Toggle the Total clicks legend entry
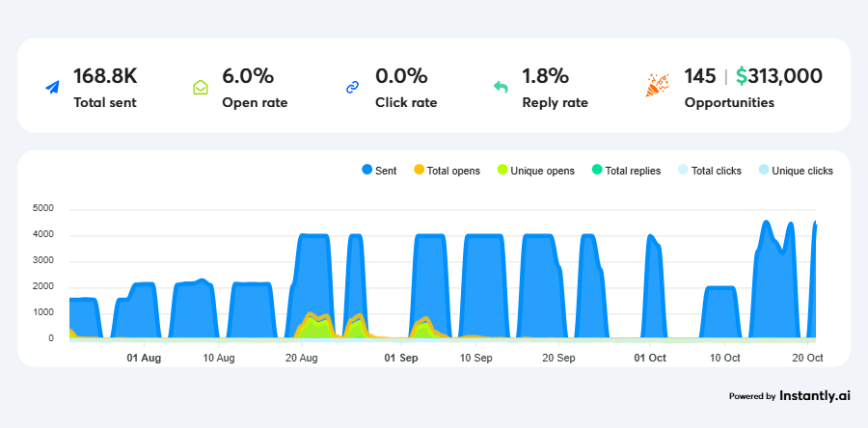Screen dimensions: 868x428 click(x=710, y=171)
